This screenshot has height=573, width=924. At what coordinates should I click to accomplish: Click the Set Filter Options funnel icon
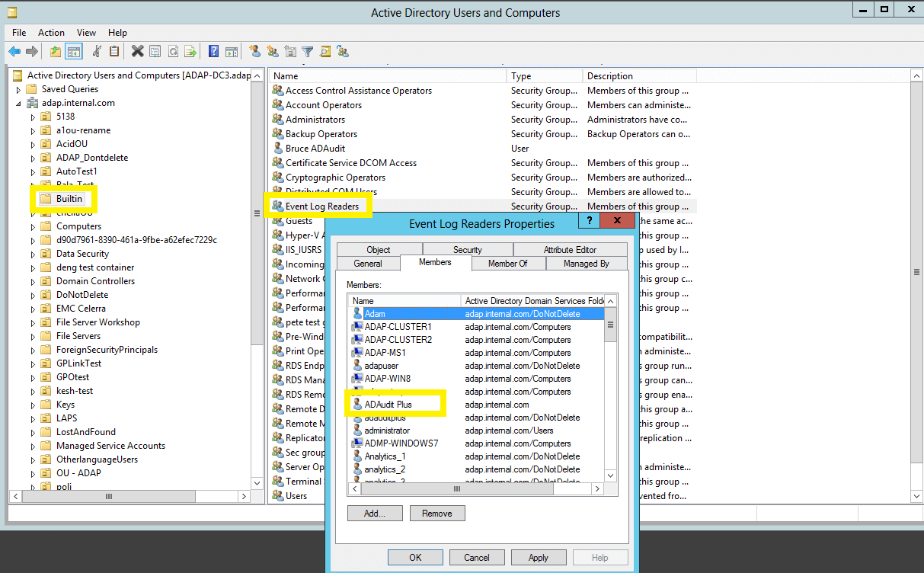pos(308,51)
